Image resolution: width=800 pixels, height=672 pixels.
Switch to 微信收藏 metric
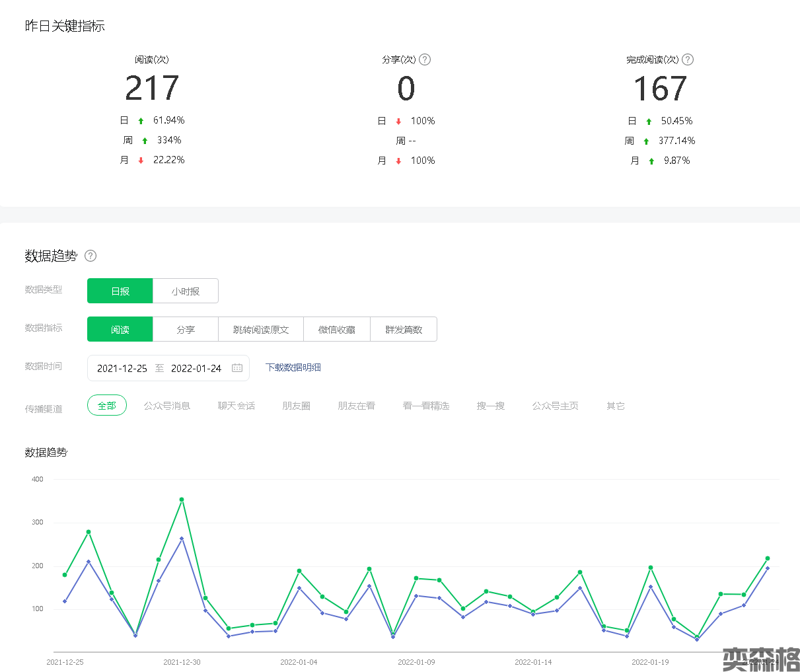337,329
